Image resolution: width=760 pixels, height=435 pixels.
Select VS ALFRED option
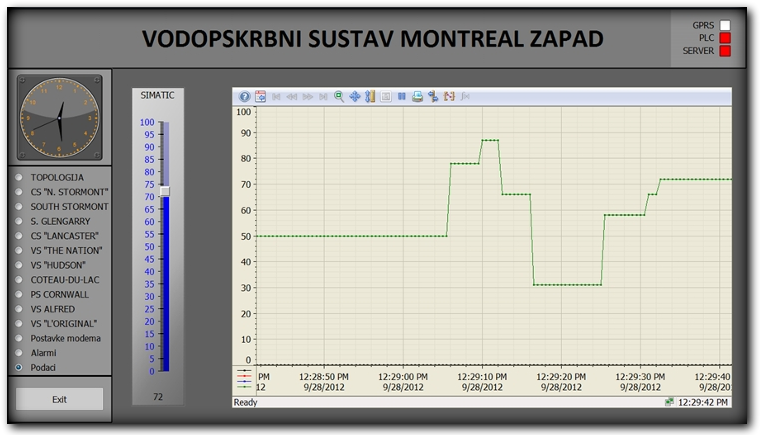pyautogui.click(x=19, y=309)
